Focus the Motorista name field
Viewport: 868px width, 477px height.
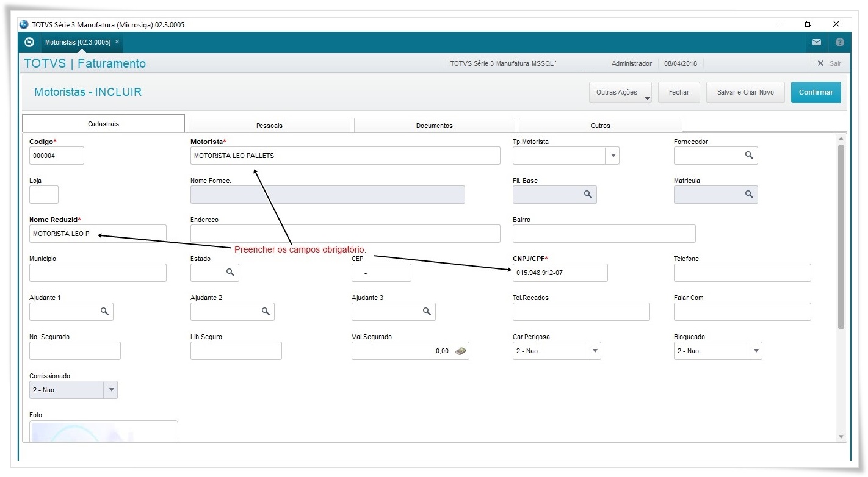345,156
